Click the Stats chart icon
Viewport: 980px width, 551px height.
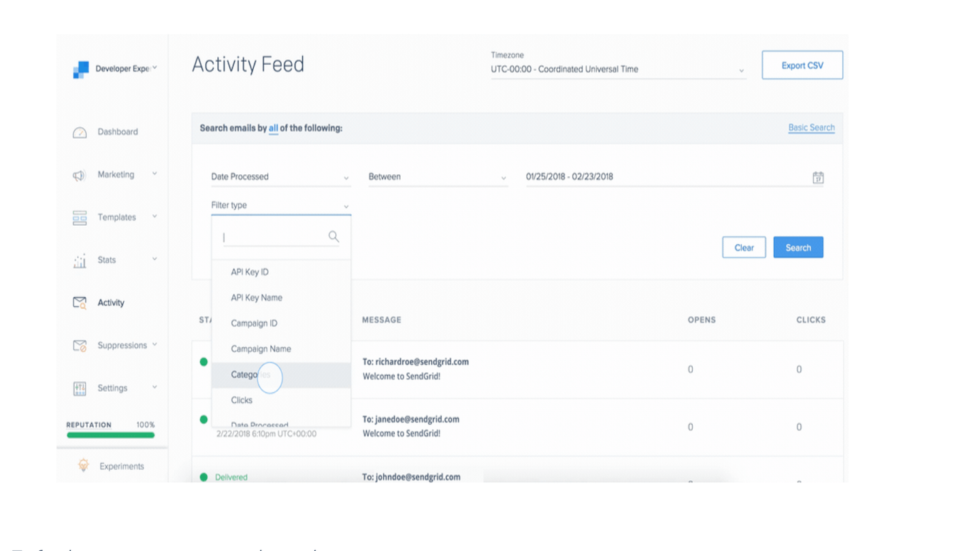pos(80,261)
